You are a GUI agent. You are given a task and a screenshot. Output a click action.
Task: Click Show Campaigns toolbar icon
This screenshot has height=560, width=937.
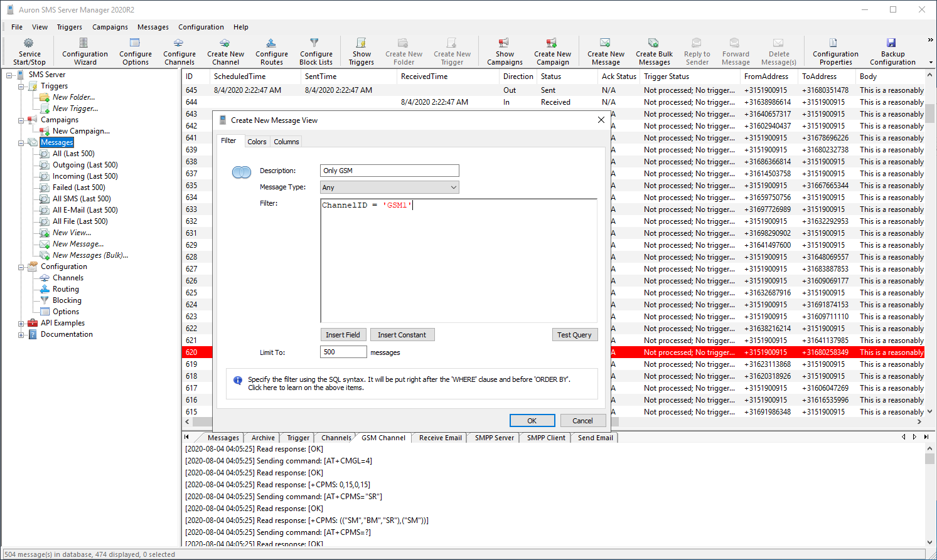pyautogui.click(x=504, y=43)
